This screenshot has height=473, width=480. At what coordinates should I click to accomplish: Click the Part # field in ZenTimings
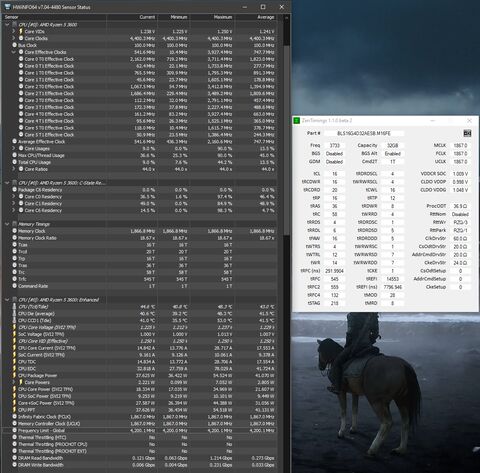click(x=364, y=133)
